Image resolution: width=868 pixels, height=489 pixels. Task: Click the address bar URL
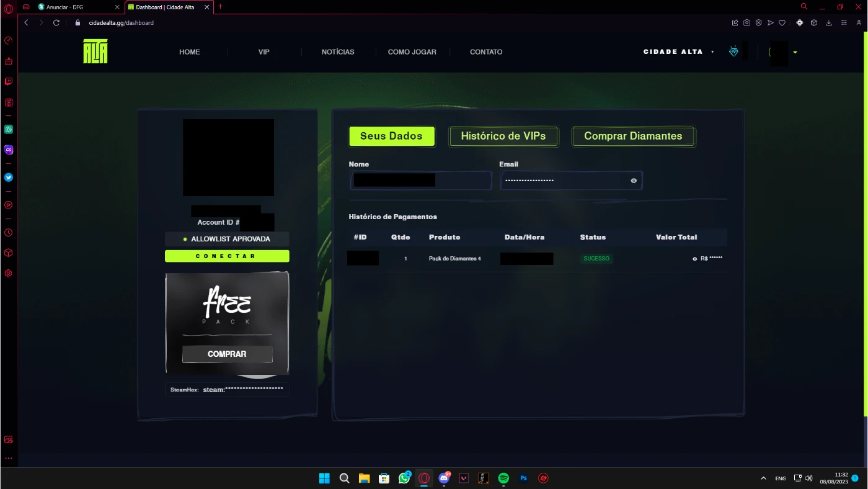121,22
